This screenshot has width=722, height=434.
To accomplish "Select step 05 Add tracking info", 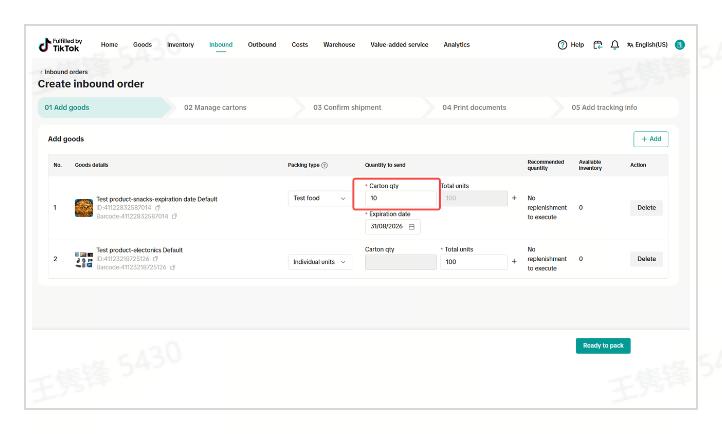I will (604, 107).
